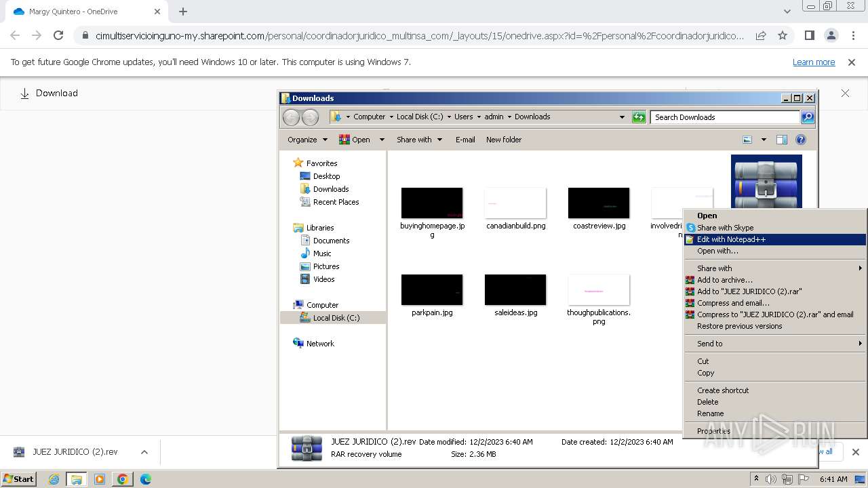Select the thoughpublications.png file

tap(599, 300)
